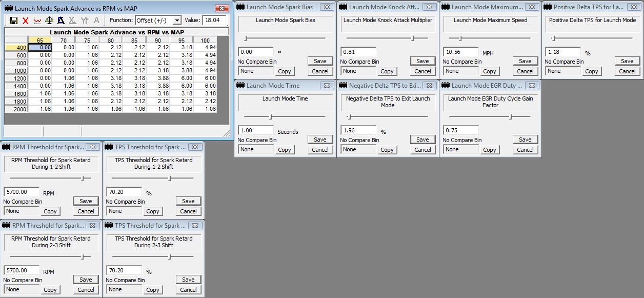Click the greyed-out X axis icon
This screenshot has width=644, height=298.
pos(73,21)
